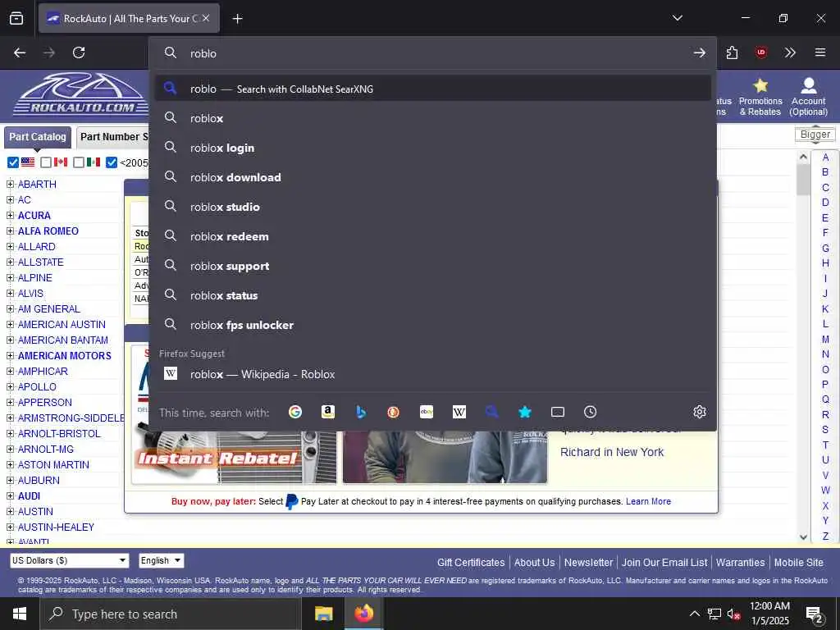Expand the AUDI make node
The height and width of the screenshot is (630, 840).
point(10,496)
